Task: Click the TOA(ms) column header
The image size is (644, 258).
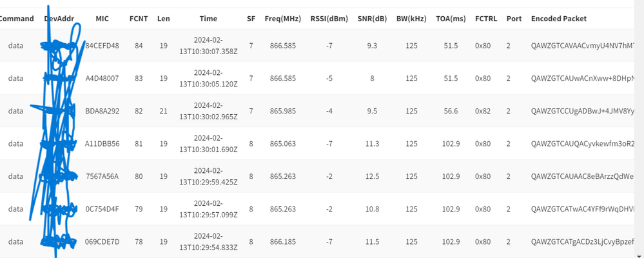Action: [x=451, y=19]
